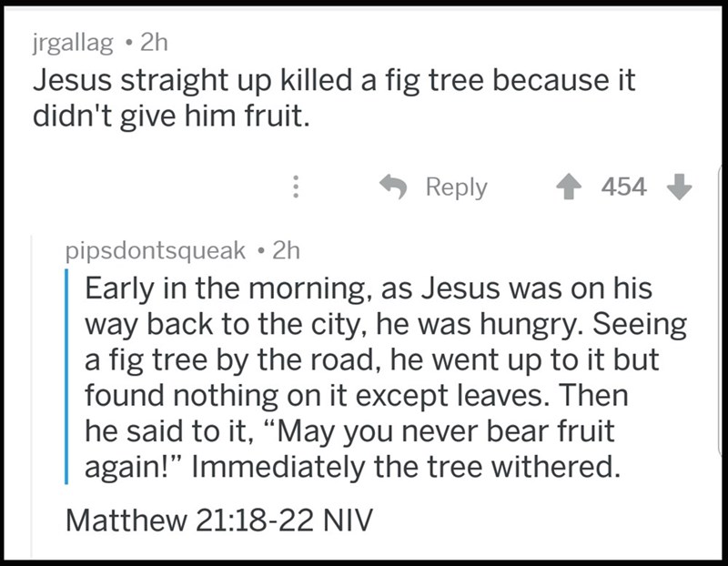Click the 'didn't give him fruit.' text line
Image resolution: width=728 pixels, height=566 pixels.
[172, 118]
